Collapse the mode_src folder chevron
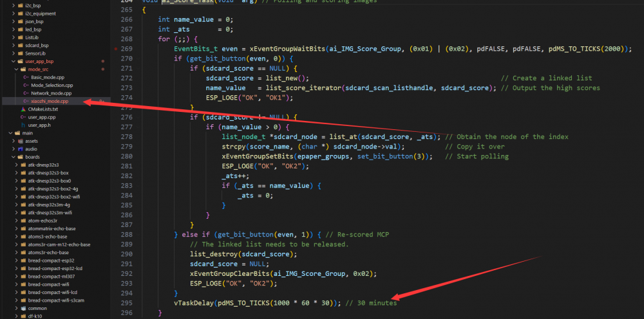The image size is (644, 319). click(x=14, y=69)
